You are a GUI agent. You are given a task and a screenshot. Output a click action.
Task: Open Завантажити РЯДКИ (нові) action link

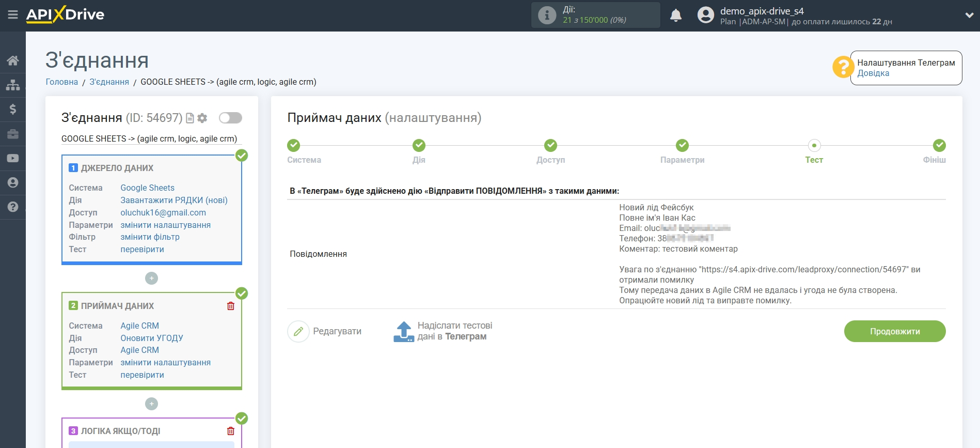pyautogui.click(x=174, y=200)
